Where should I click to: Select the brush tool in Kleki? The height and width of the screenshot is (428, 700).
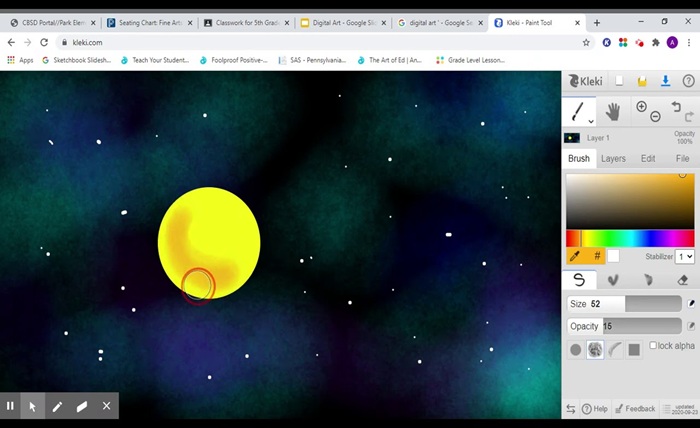[578, 111]
